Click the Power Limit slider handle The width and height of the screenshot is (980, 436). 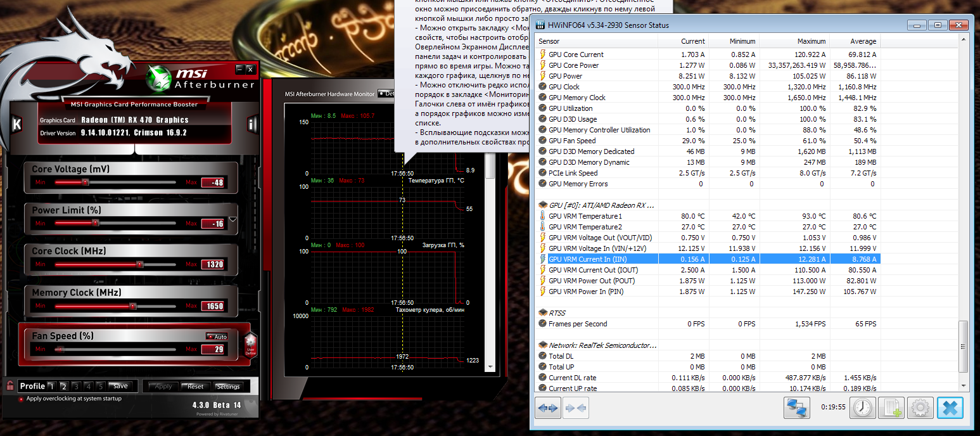(95, 223)
